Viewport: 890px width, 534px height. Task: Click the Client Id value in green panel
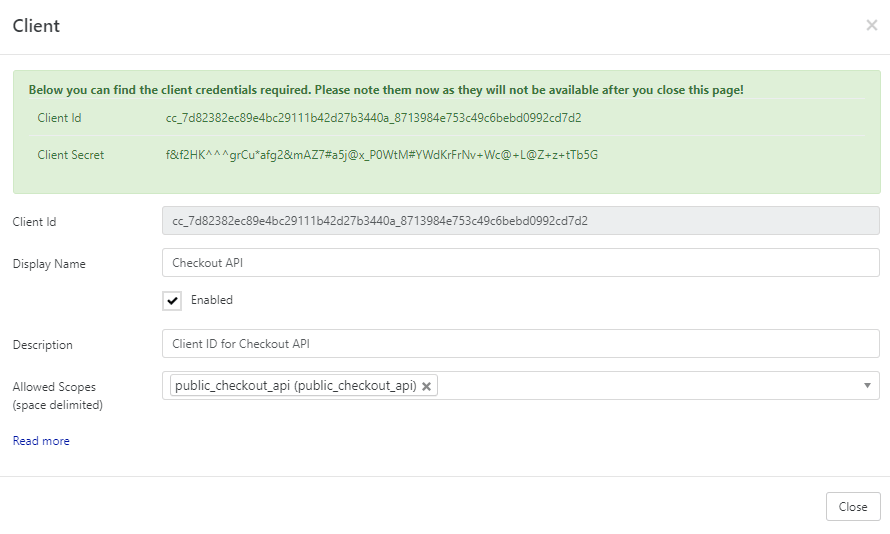[x=374, y=118]
